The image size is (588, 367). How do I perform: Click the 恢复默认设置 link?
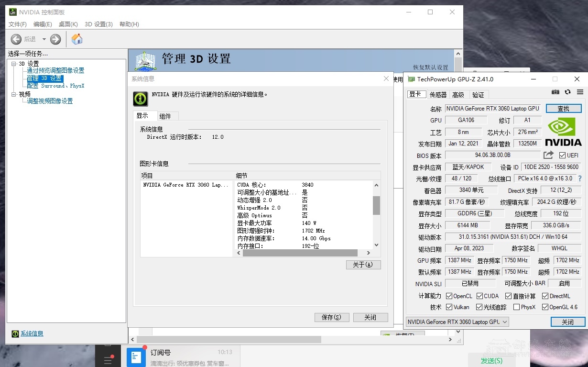[431, 67]
